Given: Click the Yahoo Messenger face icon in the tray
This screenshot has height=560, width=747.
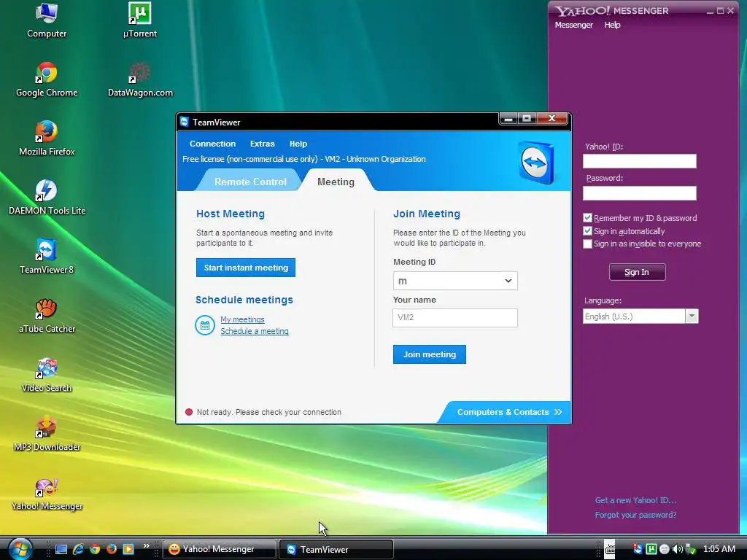Looking at the screenshot, I should click(x=664, y=549).
